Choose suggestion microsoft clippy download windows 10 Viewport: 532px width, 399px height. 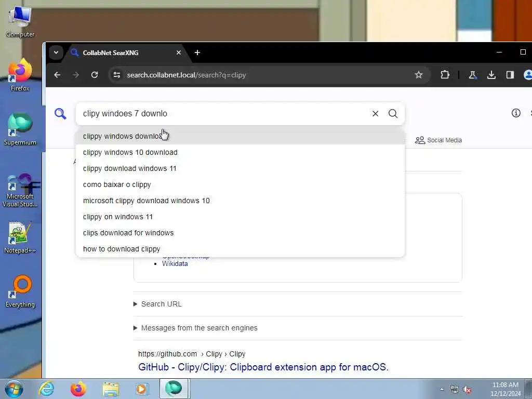(x=240, y=201)
